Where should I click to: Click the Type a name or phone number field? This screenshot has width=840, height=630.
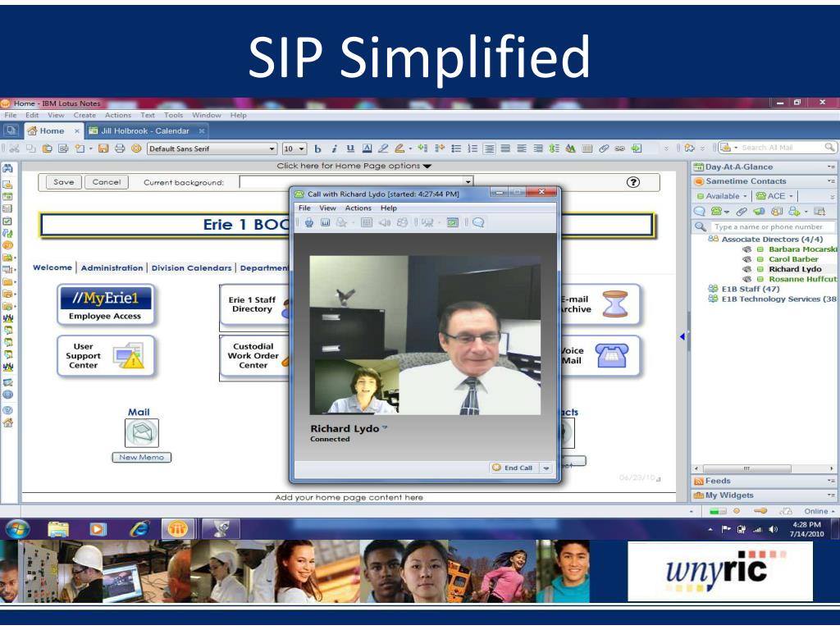[772, 226]
